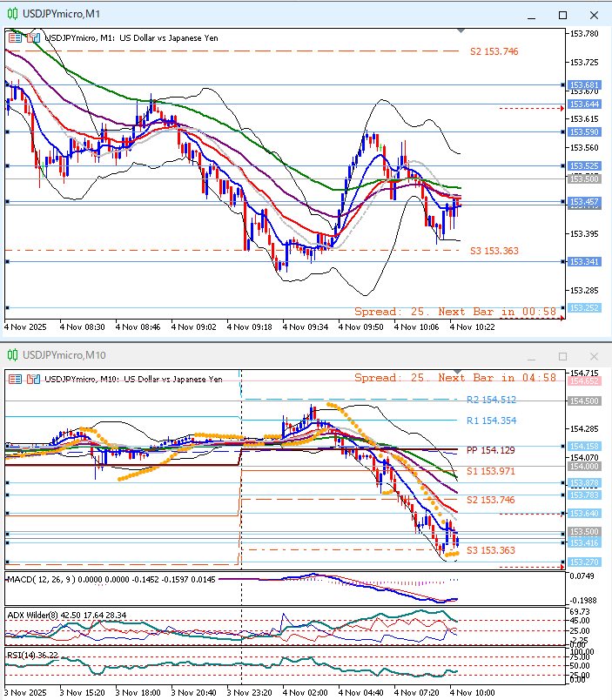The width and height of the screenshot is (612, 700).
Task: Minimize the USDJPYmicro,M10 chart window
Action: (531, 357)
